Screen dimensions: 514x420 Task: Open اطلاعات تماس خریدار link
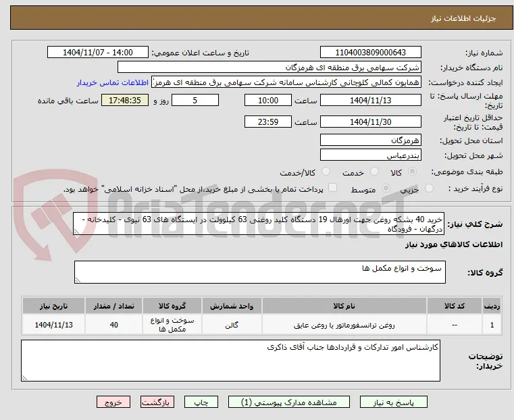click(x=113, y=82)
